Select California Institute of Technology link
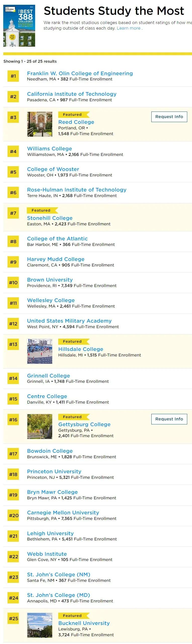The width and height of the screenshot is (192, 644). [72, 94]
